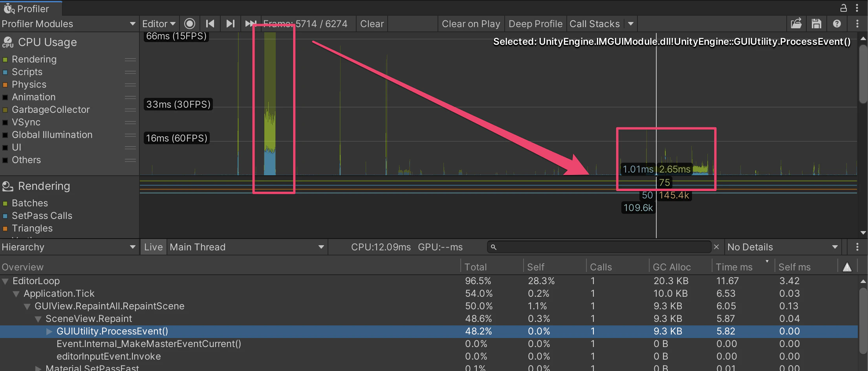Image resolution: width=868 pixels, height=371 pixels.
Task: Open toolbar more-options kebab menu
Action: (857, 24)
